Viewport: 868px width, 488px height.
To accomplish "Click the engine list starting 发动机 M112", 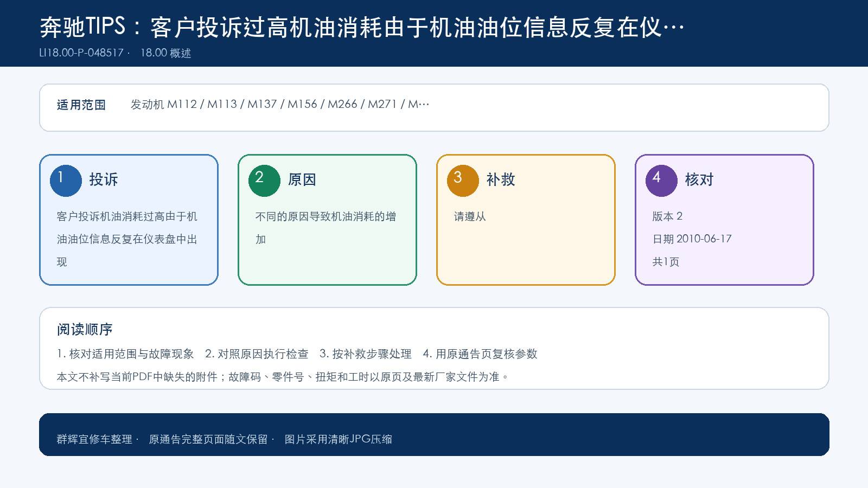I will pos(280,104).
